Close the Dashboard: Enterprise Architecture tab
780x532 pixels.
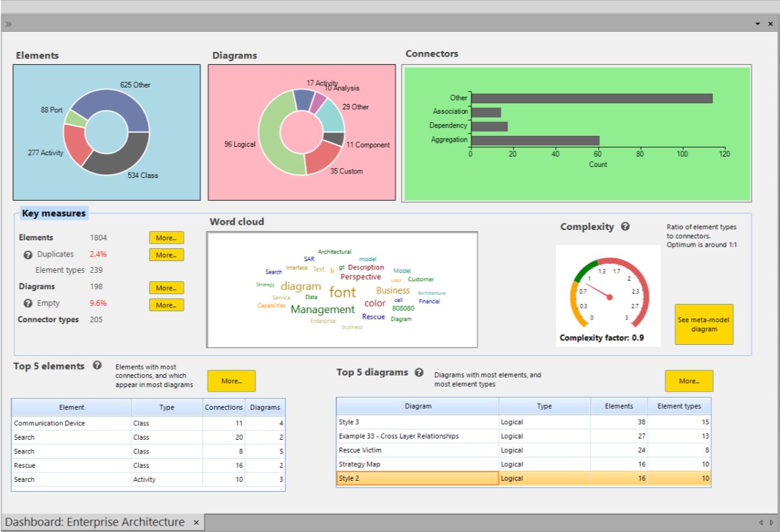click(x=196, y=522)
